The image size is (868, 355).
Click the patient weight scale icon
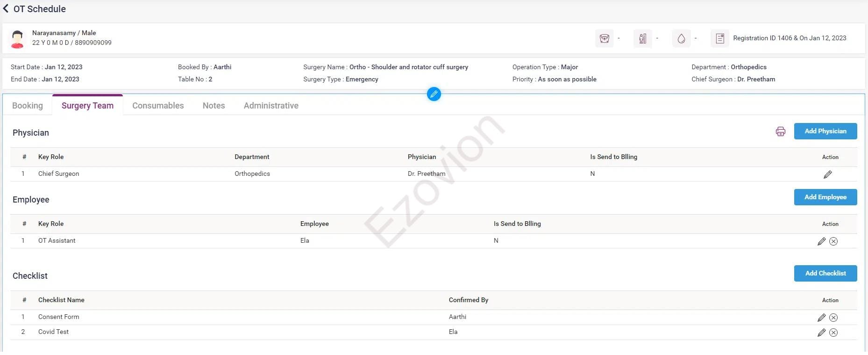[x=604, y=38]
